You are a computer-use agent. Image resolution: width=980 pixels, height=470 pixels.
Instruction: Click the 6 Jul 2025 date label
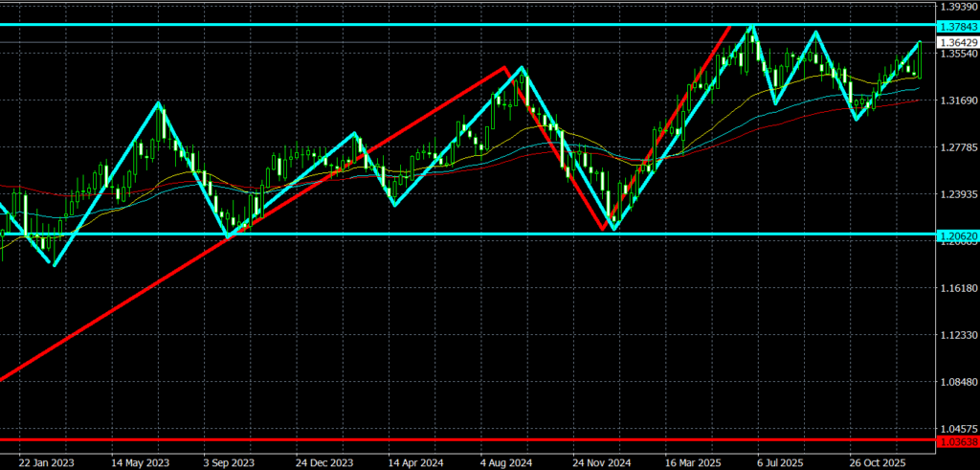tap(778, 459)
